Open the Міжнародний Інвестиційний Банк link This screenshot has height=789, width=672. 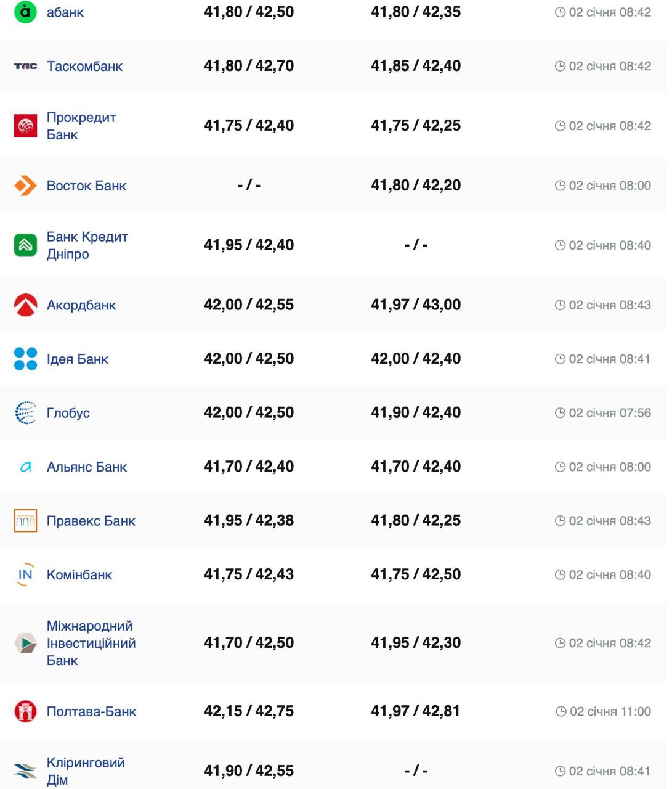click(x=91, y=643)
